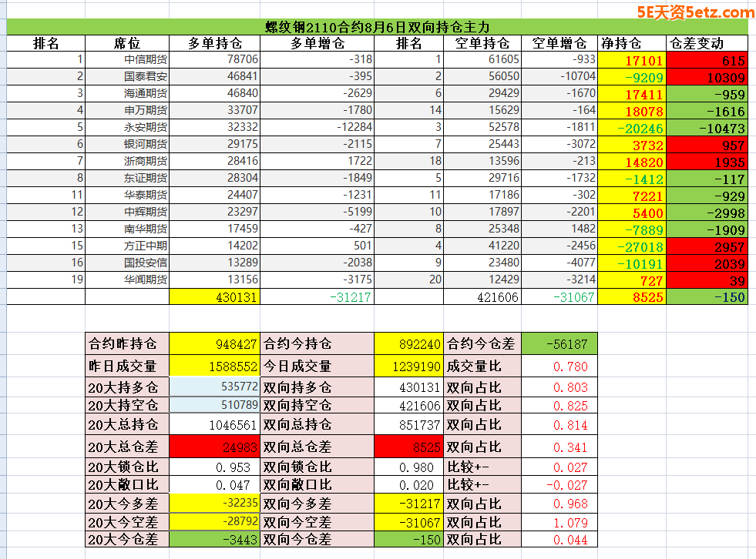Select the net total cell 8525 in the top table
Image resolution: width=756 pixels, height=559 pixels.
click(632, 296)
